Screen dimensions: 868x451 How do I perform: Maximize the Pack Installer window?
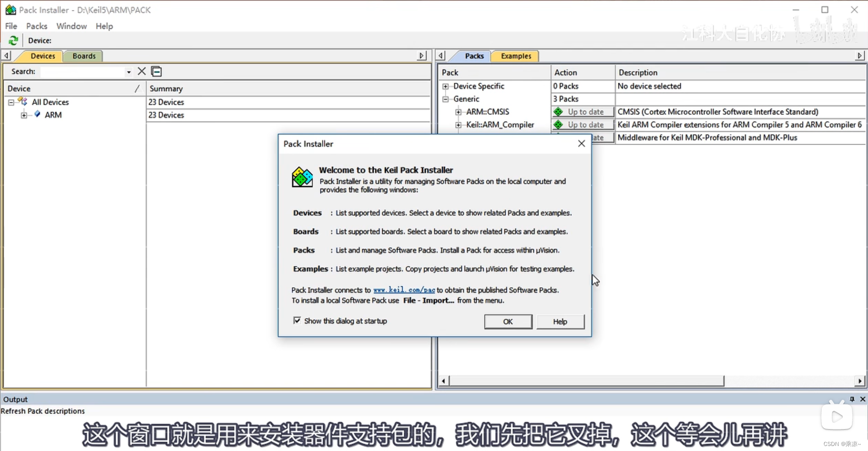click(825, 10)
